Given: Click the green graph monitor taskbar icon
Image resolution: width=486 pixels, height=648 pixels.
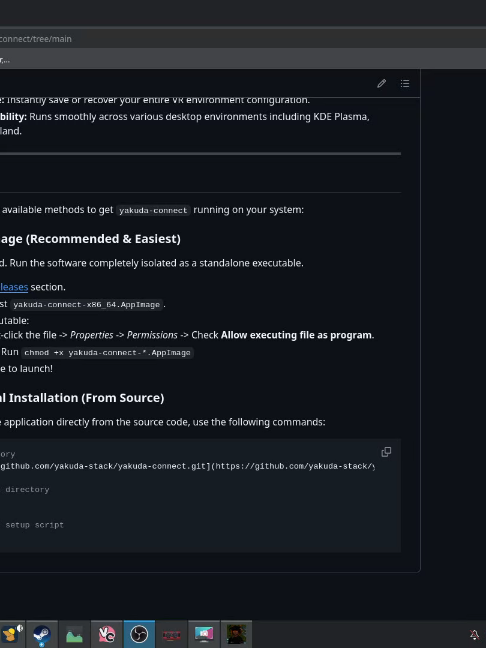Looking at the screenshot, I should [x=74, y=634].
